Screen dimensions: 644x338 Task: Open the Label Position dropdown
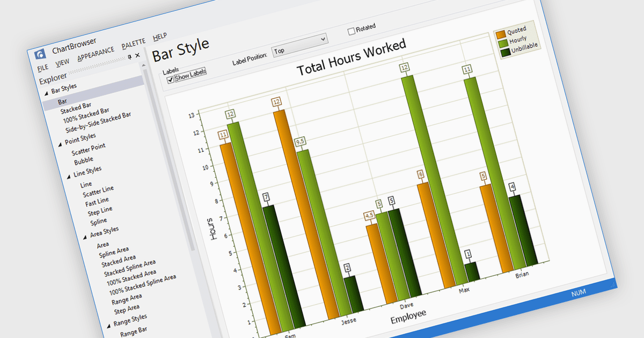(x=299, y=45)
